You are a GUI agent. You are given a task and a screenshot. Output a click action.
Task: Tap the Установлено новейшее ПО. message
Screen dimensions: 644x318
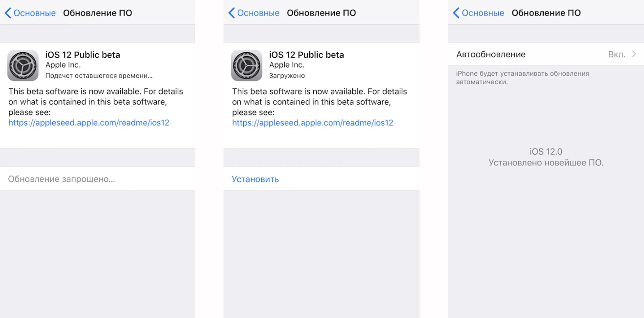(x=546, y=163)
